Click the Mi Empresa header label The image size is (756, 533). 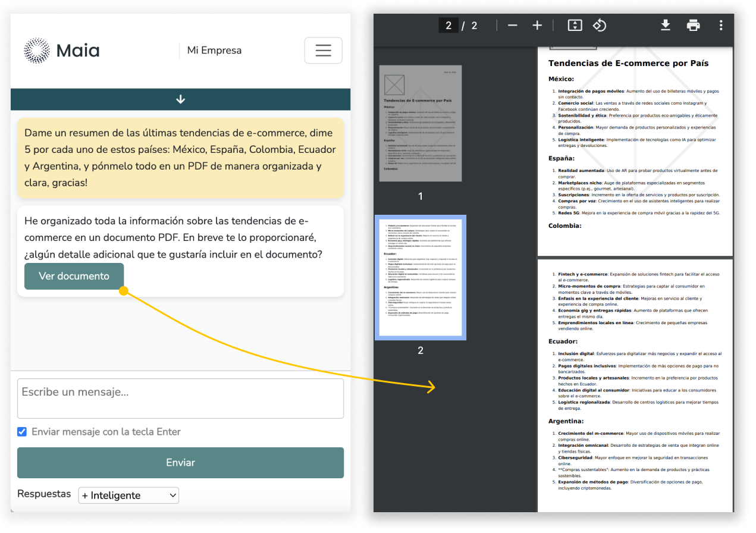(x=214, y=51)
